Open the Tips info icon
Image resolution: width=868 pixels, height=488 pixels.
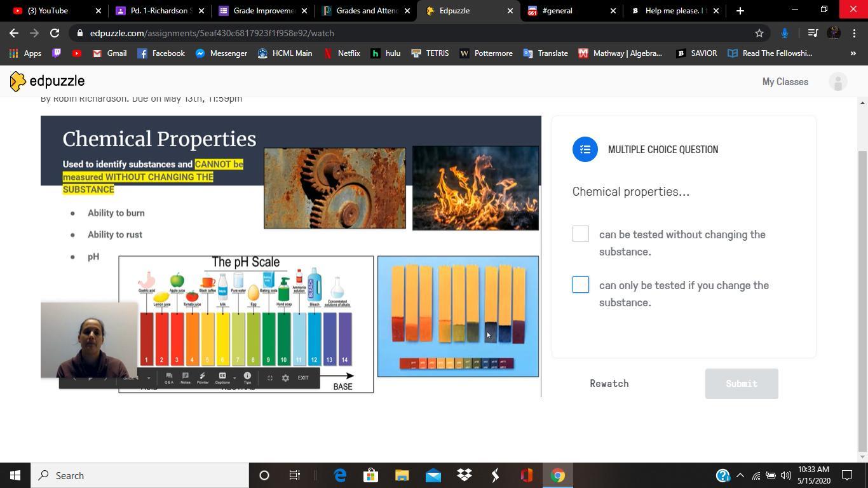click(247, 378)
